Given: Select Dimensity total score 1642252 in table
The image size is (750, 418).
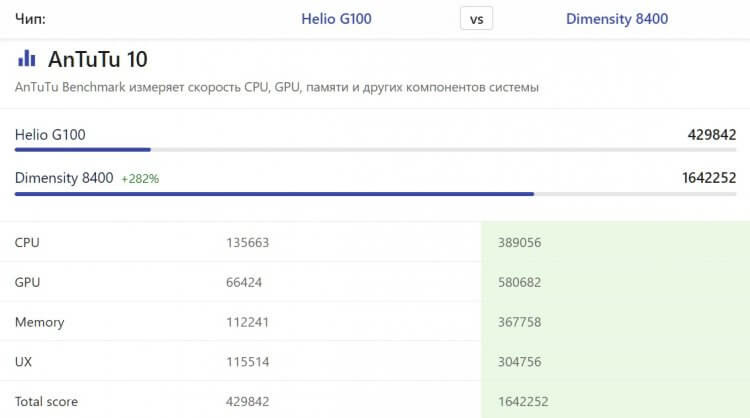Looking at the screenshot, I should click(523, 401).
